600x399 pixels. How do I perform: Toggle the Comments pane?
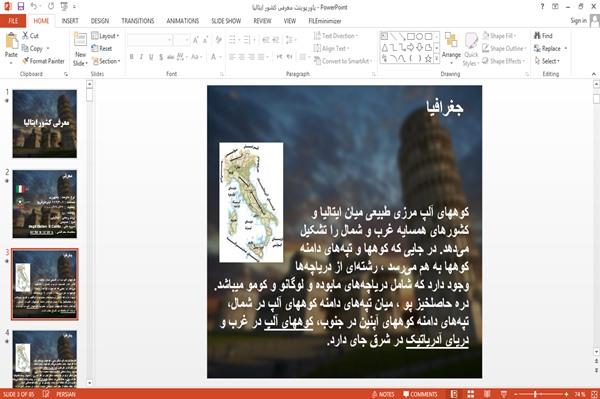(x=420, y=394)
